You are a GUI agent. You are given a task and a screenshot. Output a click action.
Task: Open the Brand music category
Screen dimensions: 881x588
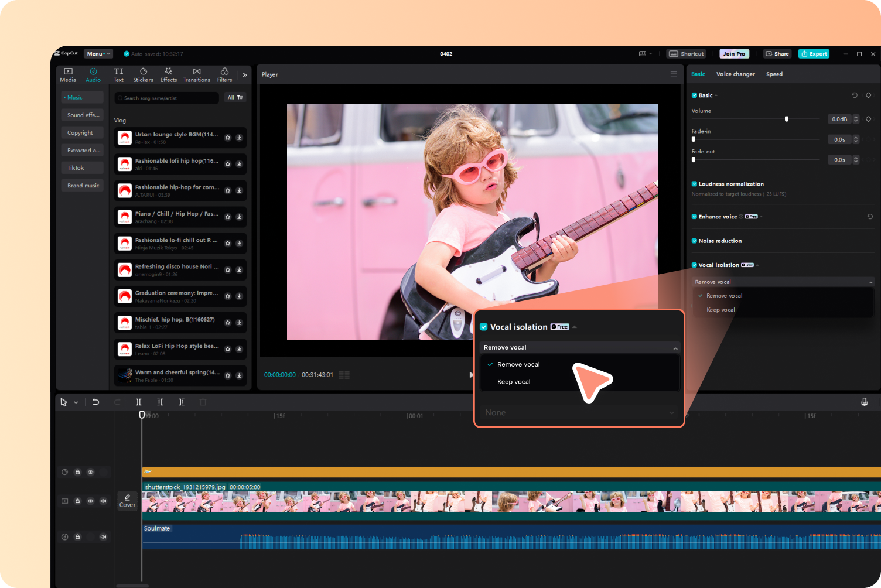coord(83,186)
